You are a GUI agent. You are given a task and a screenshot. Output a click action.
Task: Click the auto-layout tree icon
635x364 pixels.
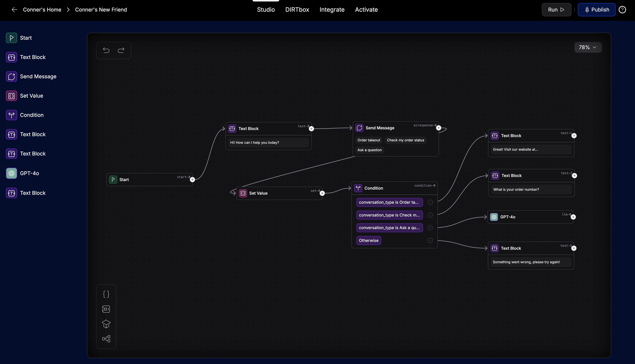[x=106, y=339]
